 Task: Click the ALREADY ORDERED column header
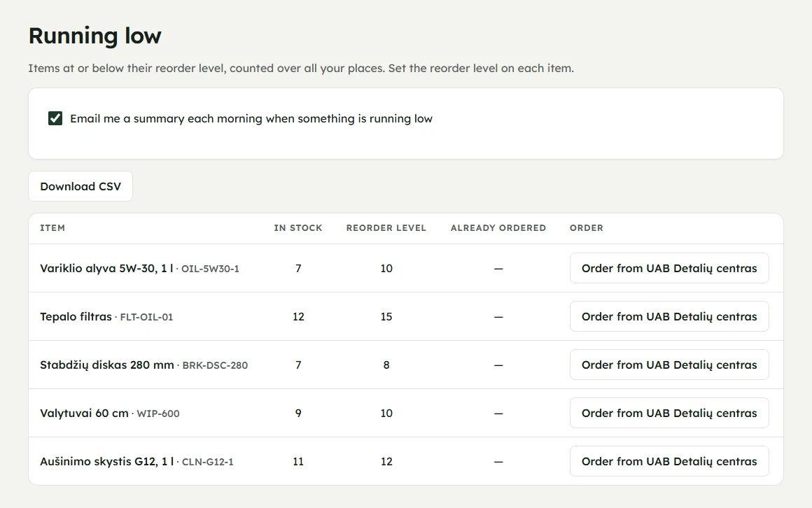(x=498, y=228)
